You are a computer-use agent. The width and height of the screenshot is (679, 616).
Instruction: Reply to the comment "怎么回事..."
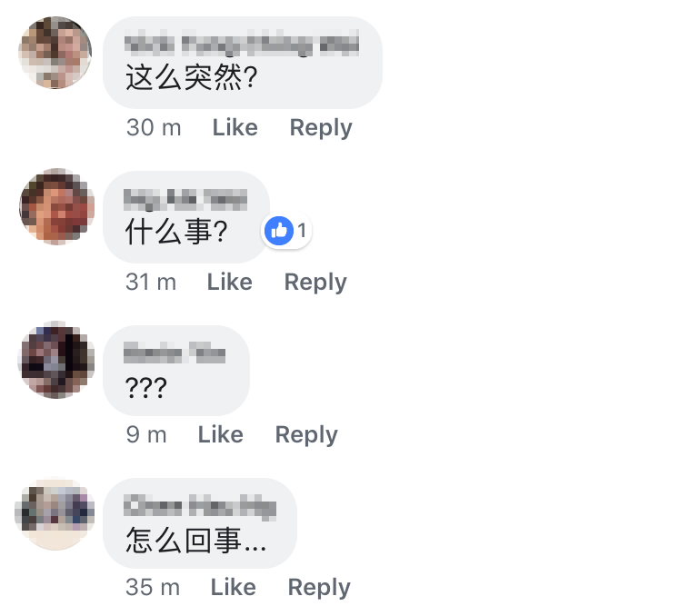point(319,588)
